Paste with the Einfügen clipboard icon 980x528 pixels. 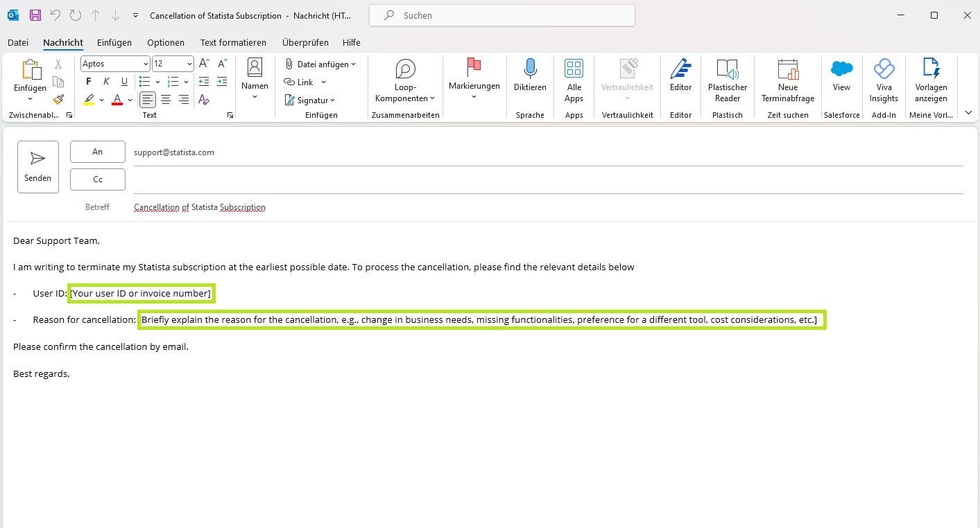click(x=31, y=70)
